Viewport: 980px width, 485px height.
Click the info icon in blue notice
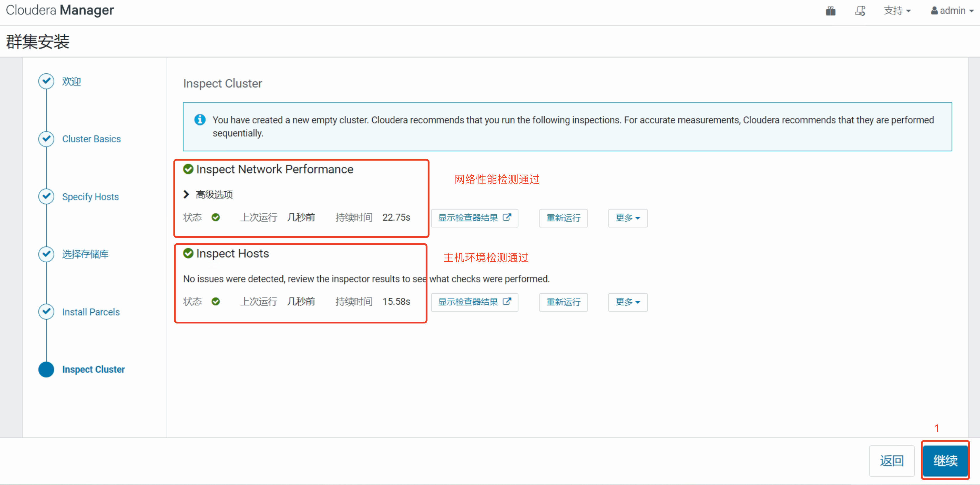(x=200, y=119)
